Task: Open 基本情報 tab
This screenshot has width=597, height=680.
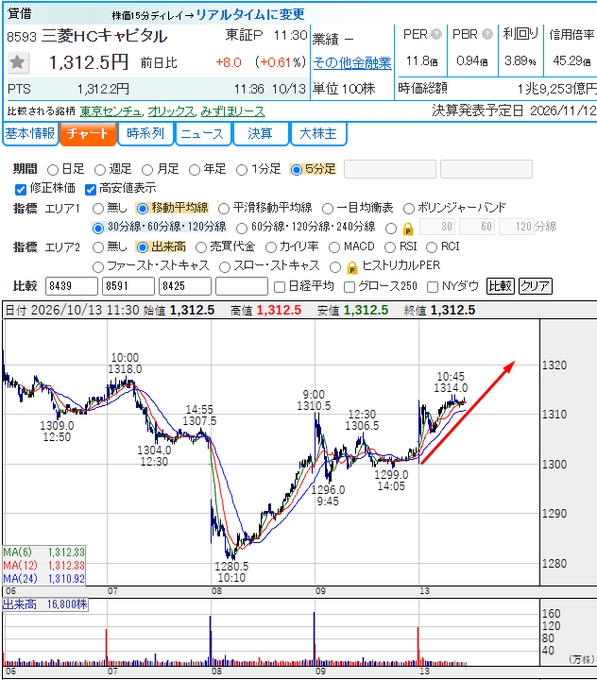Action: pyautogui.click(x=30, y=134)
